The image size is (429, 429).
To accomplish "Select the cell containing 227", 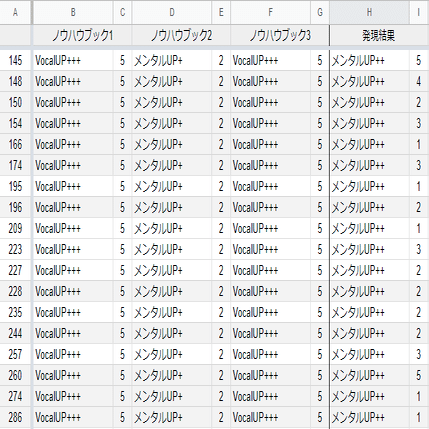I will [15, 270].
